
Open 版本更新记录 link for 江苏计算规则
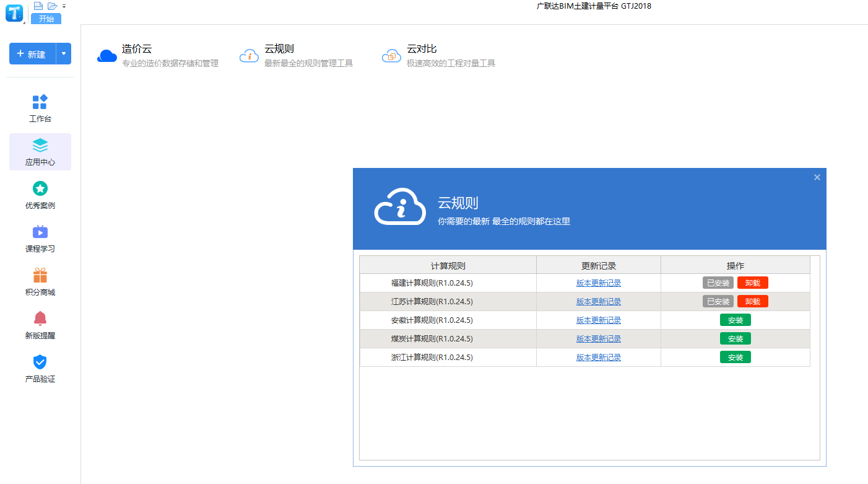[599, 302]
